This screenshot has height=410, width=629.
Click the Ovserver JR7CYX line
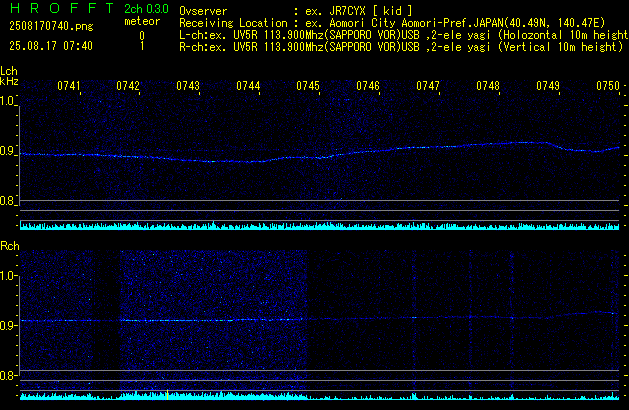tap(296, 11)
